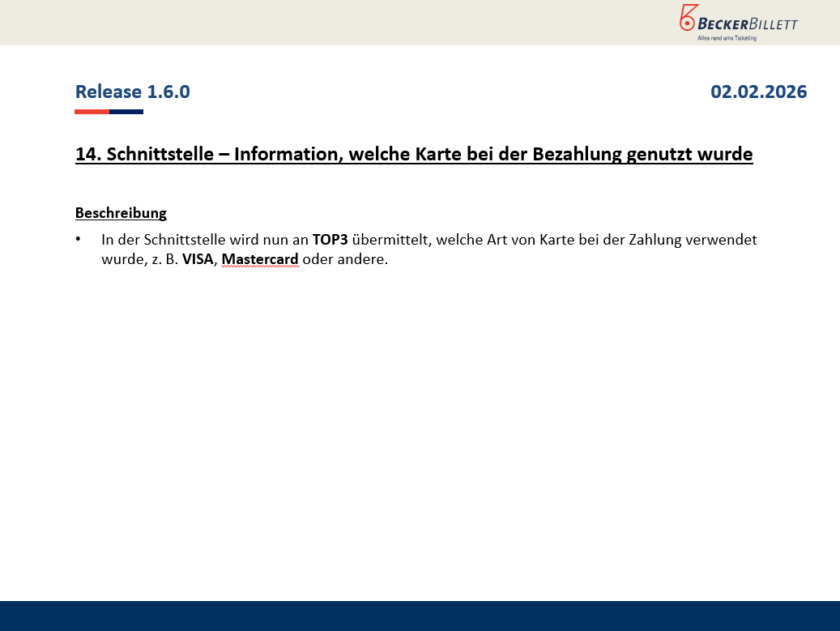Viewport: 840px width, 631px height.
Task: Click the word "Information" in the heading
Action: coord(285,154)
